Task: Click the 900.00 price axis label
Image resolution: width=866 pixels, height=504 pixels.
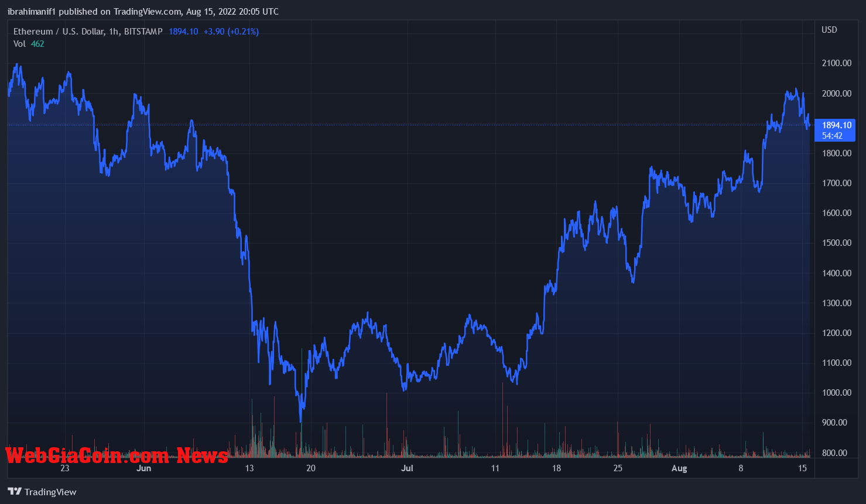Action: click(x=834, y=423)
